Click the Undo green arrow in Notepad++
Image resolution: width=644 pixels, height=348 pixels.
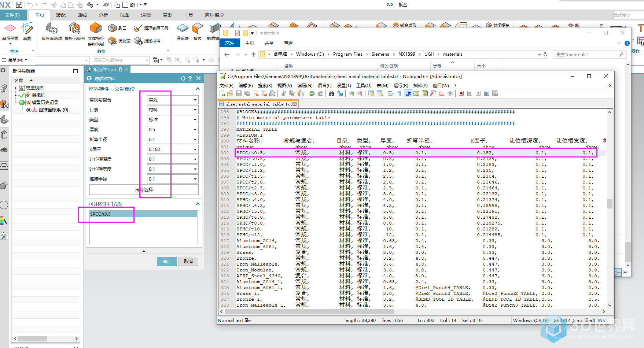312,93
